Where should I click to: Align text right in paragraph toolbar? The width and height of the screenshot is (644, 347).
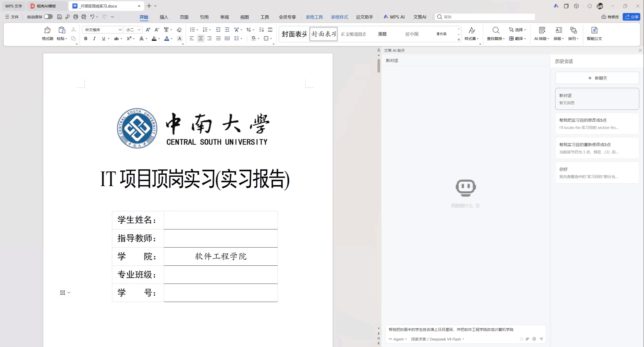pyautogui.click(x=209, y=39)
